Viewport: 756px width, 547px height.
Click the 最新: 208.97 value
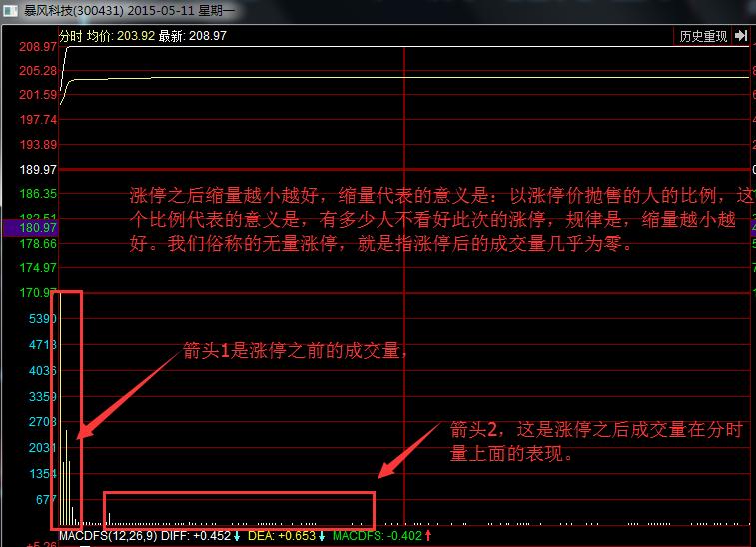193,36
